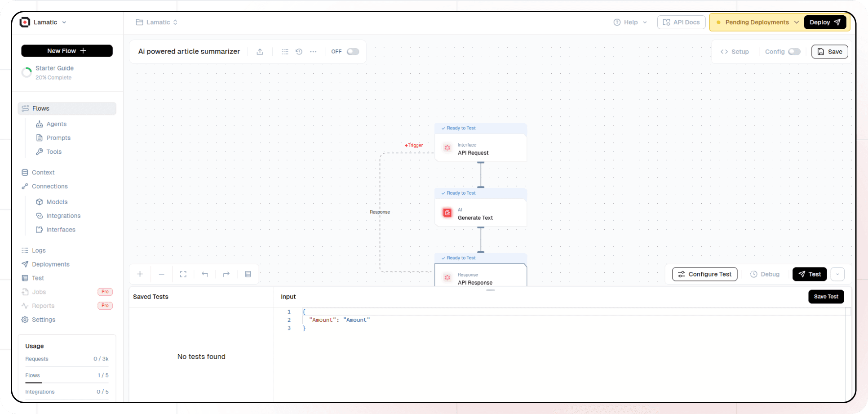This screenshot has height=414, width=868.
Task: Undo the last canvas change
Action: [204, 274]
